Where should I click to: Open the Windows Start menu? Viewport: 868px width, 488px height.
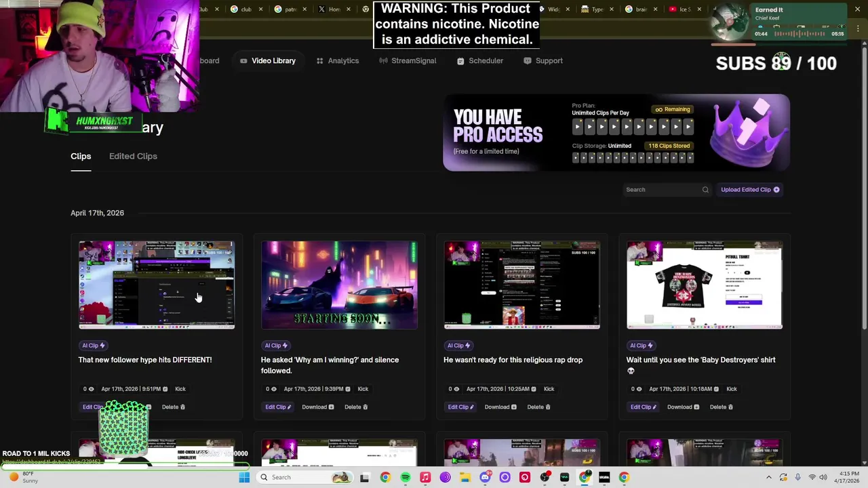coord(244,477)
